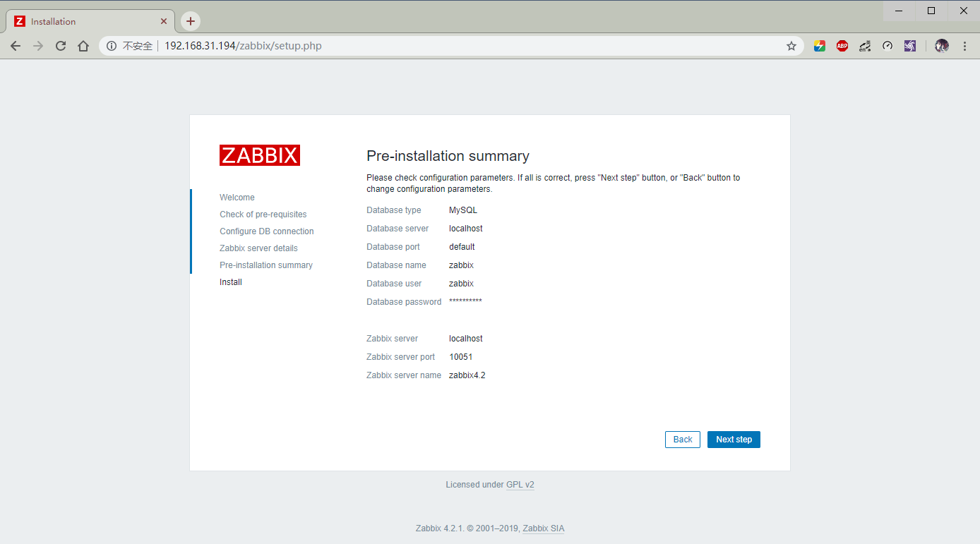Click the 不安全 security warning label
The height and width of the screenshot is (544, 980).
[x=138, y=46]
